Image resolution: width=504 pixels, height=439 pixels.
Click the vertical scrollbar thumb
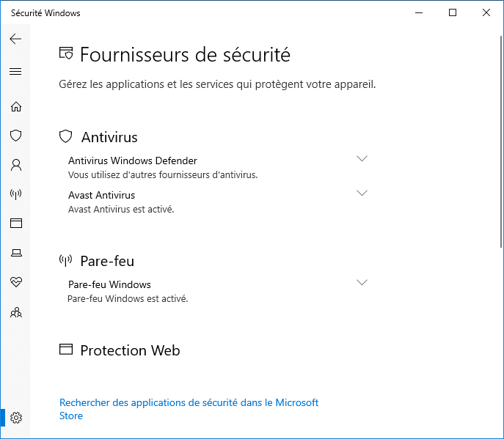pyautogui.click(x=501, y=141)
